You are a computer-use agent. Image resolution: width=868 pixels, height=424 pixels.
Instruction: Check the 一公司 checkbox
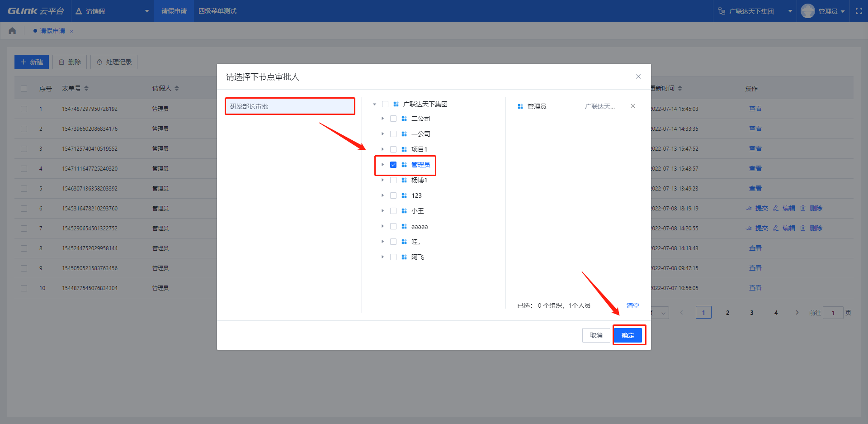pyautogui.click(x=393, y=134)
